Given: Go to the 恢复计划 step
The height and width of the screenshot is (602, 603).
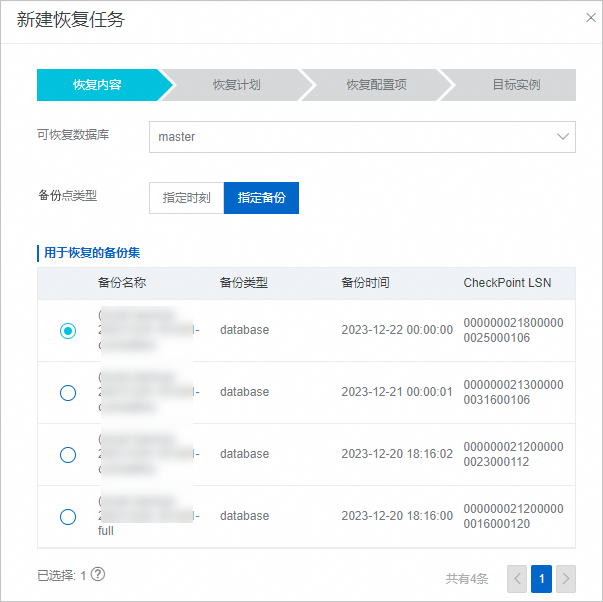Looking at the screenshot, I should [x=237, y=85].
